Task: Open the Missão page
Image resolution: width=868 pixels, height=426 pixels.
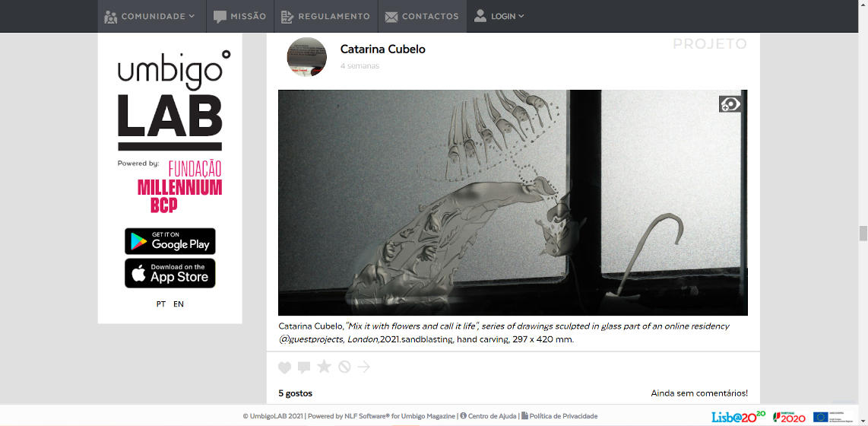Action: 240,17
